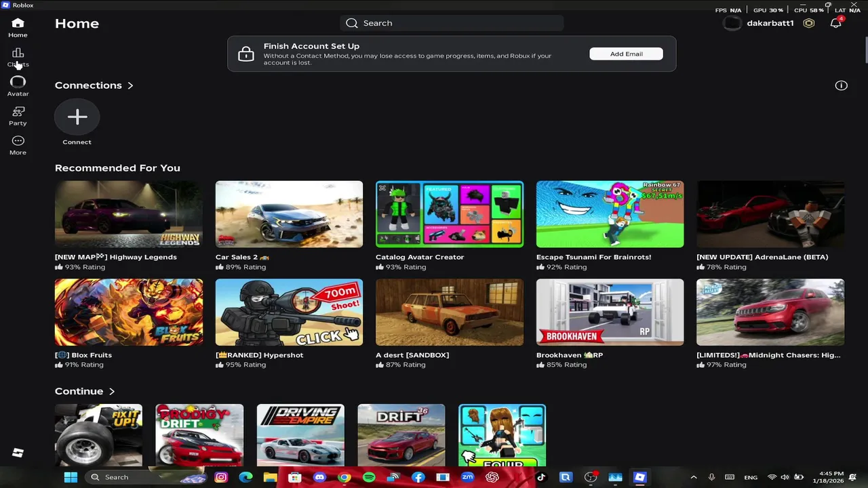
Task: Open ChatGPT from the taskbar
Action: 492,477
